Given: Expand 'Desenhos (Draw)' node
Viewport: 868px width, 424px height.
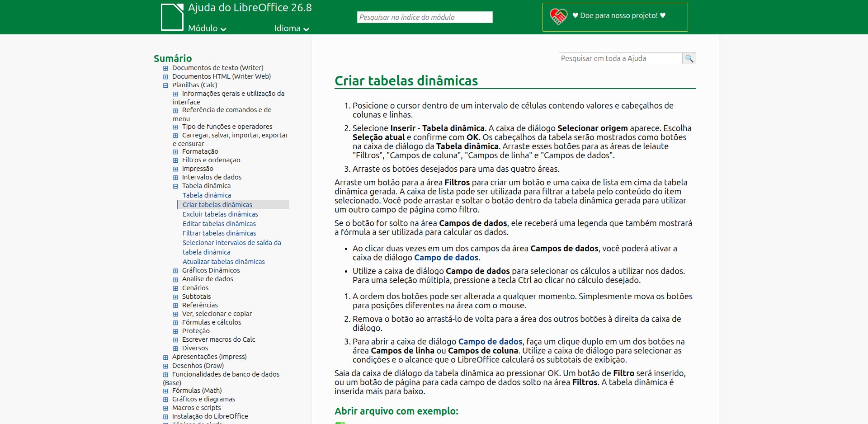Looking at the screenshot, I should 165,366.
